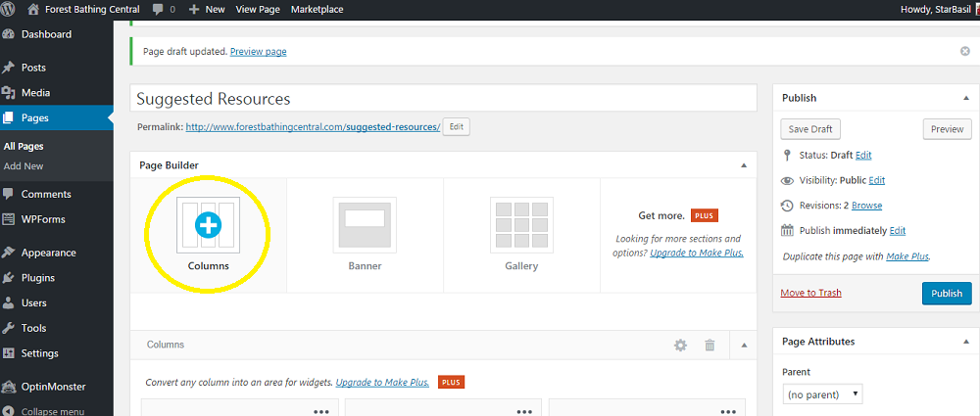Open the Parent page dropdown
The image size is (980, 416).
822,394
